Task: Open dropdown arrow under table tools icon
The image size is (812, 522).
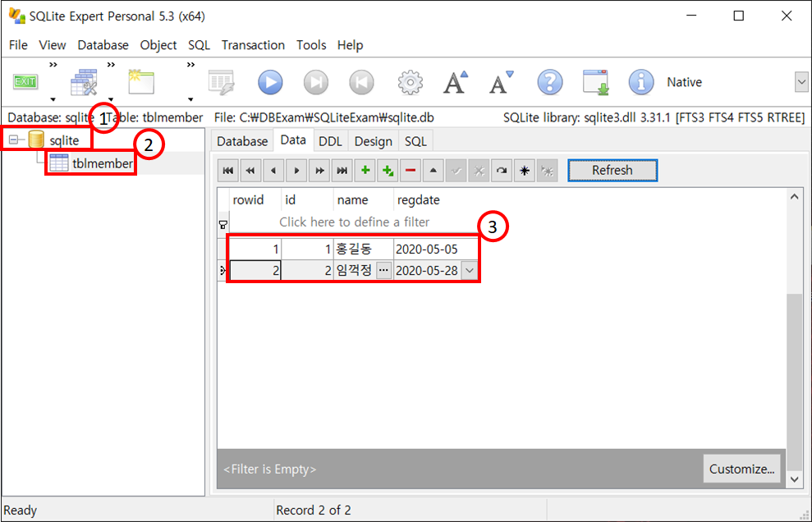Action: [x=111, y=99]
